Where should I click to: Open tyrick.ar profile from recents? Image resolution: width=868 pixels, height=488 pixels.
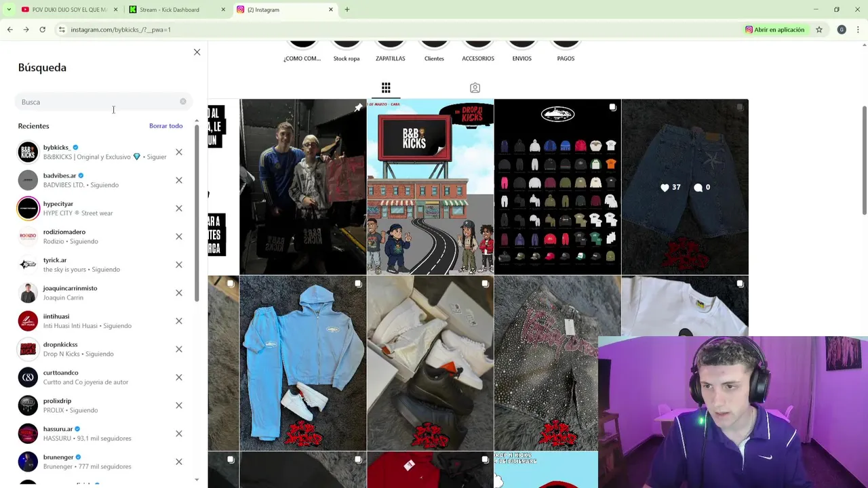pyautogui.click(x=92, y=264)
